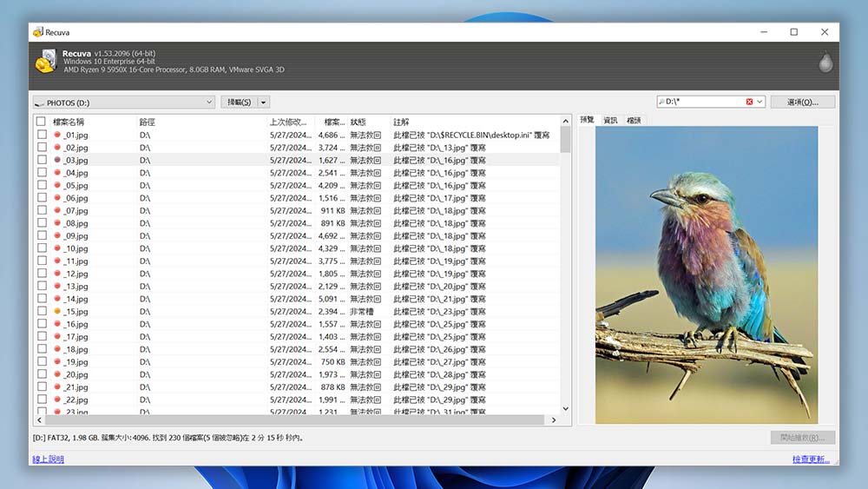Click the red status dot for _01.jpg
The image size is (868, 489).
[x=57, y=135]
